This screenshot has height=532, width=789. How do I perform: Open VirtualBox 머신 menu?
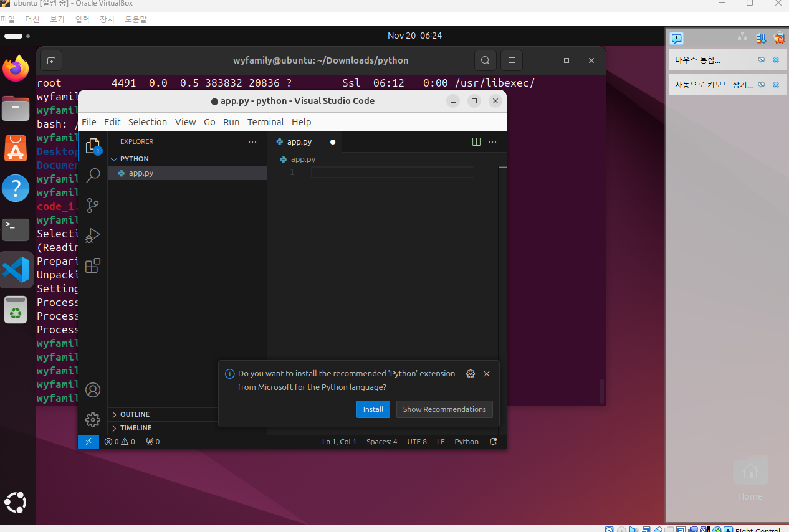pos(32,19)
